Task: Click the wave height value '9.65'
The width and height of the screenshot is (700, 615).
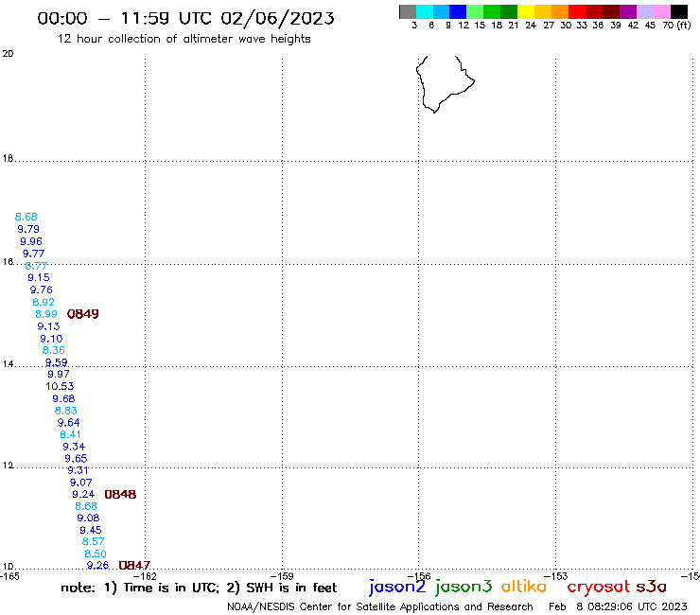Action: [x=76, y=458]
